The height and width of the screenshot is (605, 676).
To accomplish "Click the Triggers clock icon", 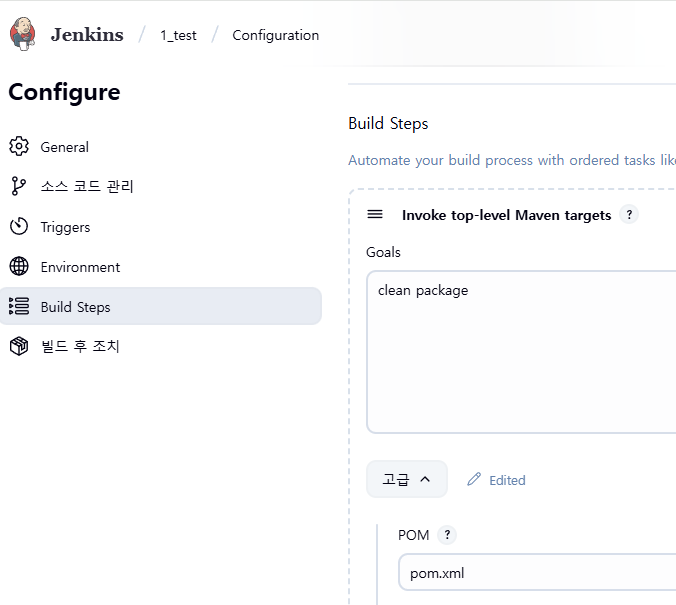I will click(x=19, y=227).
